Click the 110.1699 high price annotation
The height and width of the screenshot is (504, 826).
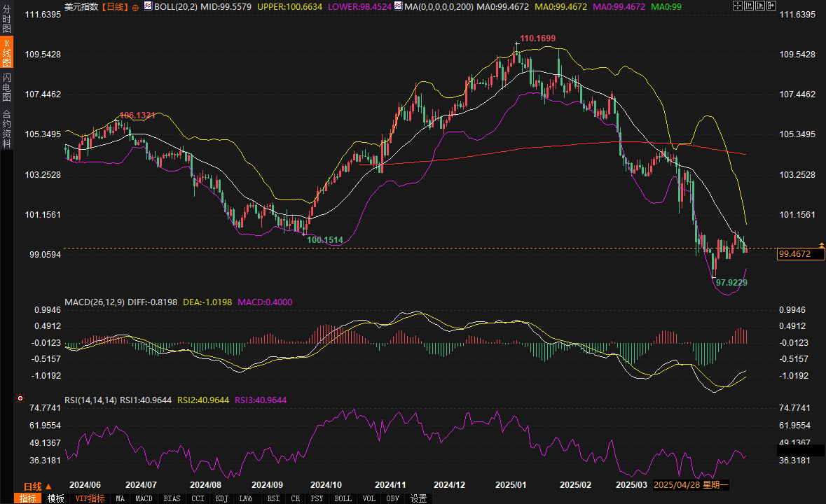click(537, 38)
